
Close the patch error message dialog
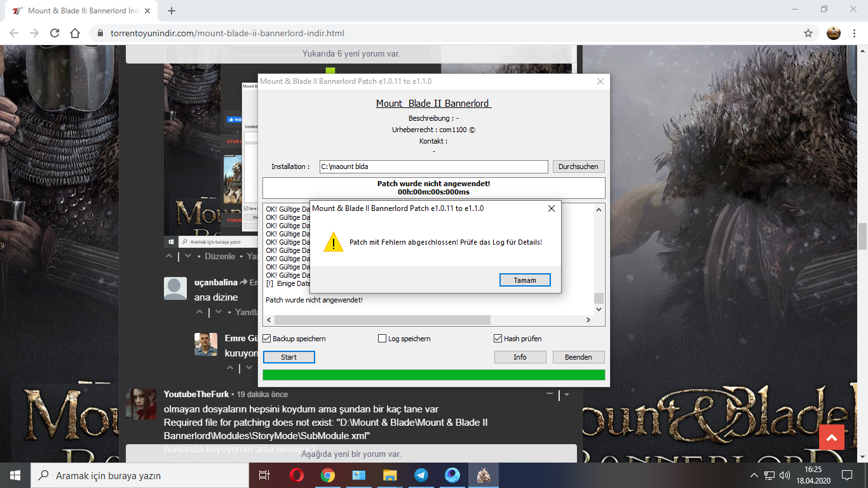tap(552, 208)
